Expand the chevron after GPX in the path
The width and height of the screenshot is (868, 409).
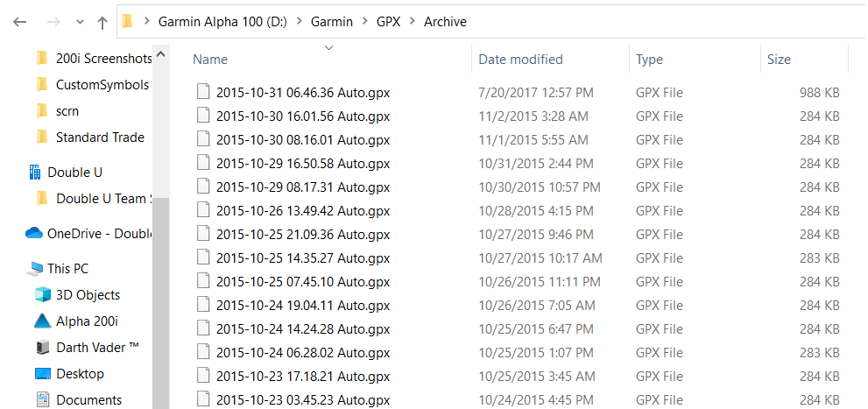412,22
